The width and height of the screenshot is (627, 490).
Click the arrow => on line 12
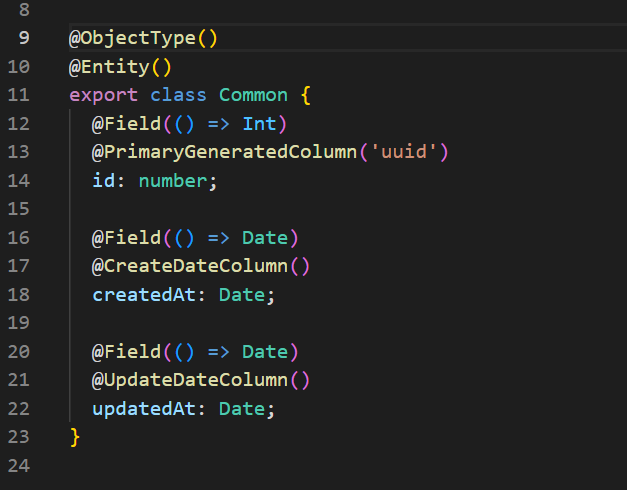click(x=219, y=124)
